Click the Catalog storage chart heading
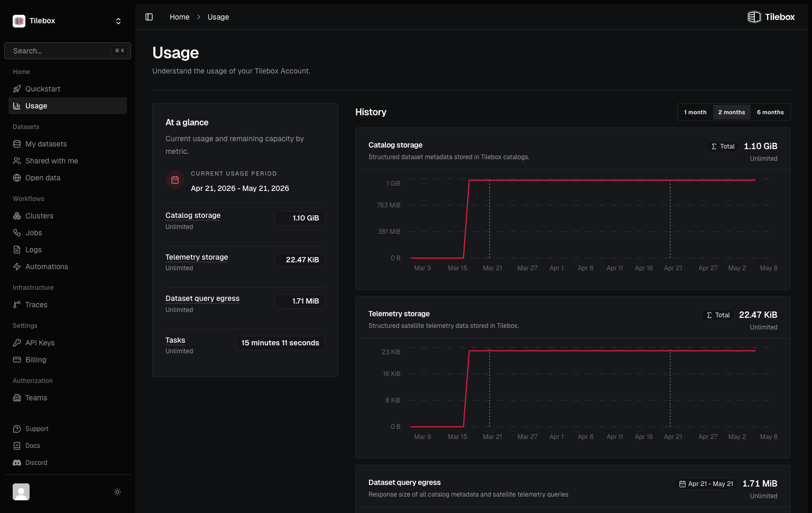Screen dimensions: 812x513 pos(395,145)
